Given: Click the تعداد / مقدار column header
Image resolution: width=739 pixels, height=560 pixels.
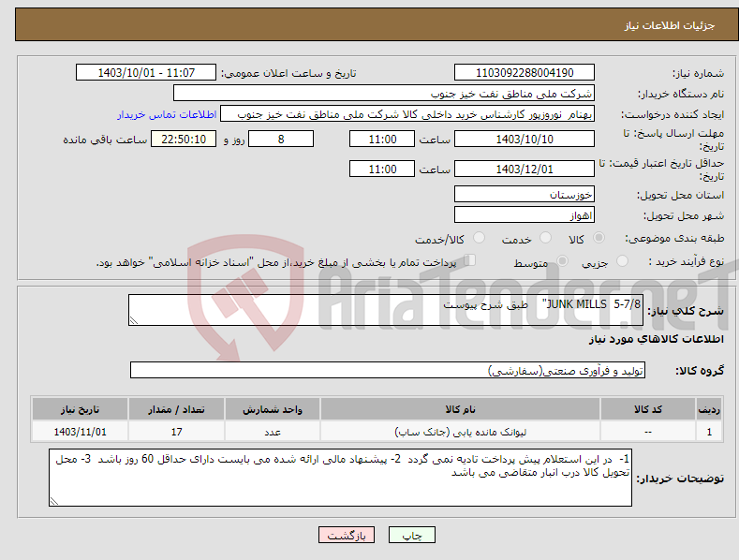Looking at the screenshot, I should [x=176, y=409].
